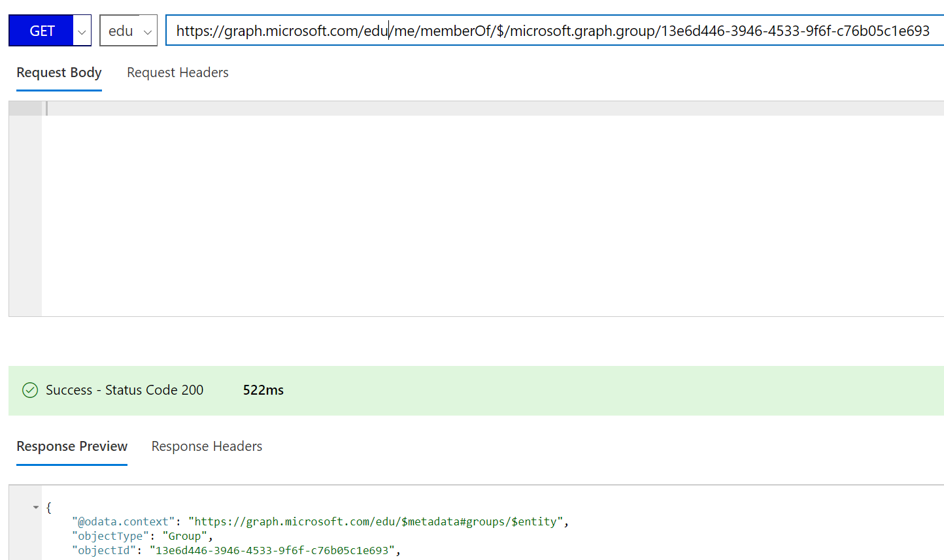This screenshot has height=560, width=944.
Task: Click the blue GET request button
Action: click(41, 31)
